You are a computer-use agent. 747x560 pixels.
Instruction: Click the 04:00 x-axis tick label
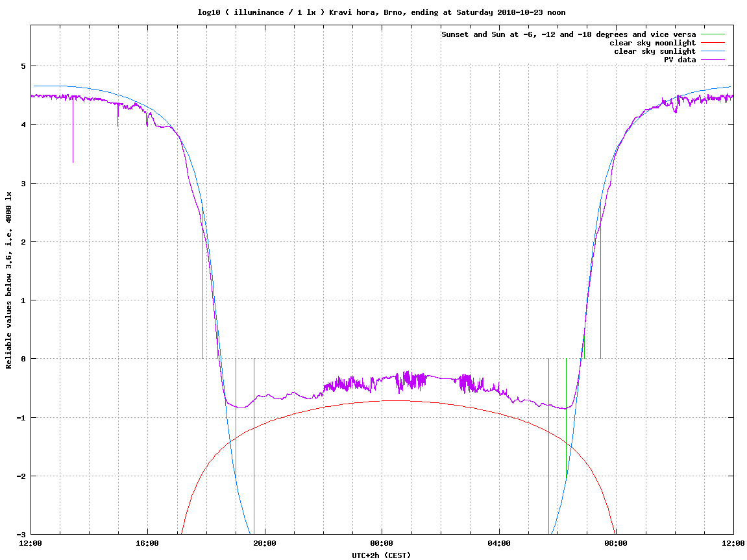pos(499,543)
